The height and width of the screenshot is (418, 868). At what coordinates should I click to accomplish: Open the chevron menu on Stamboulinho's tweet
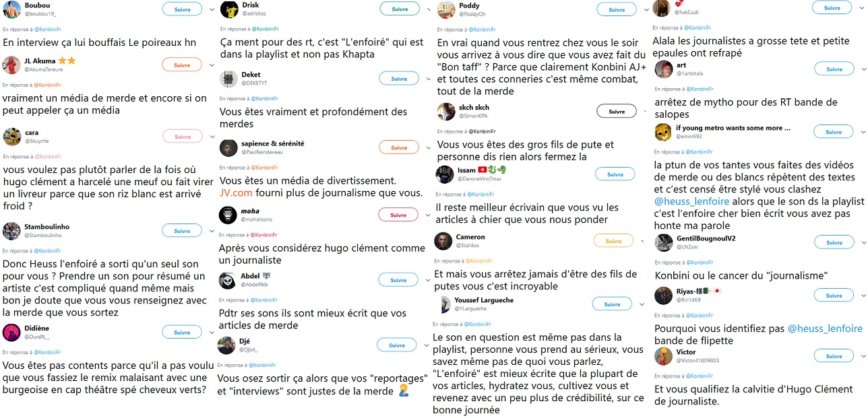[212, 231]
